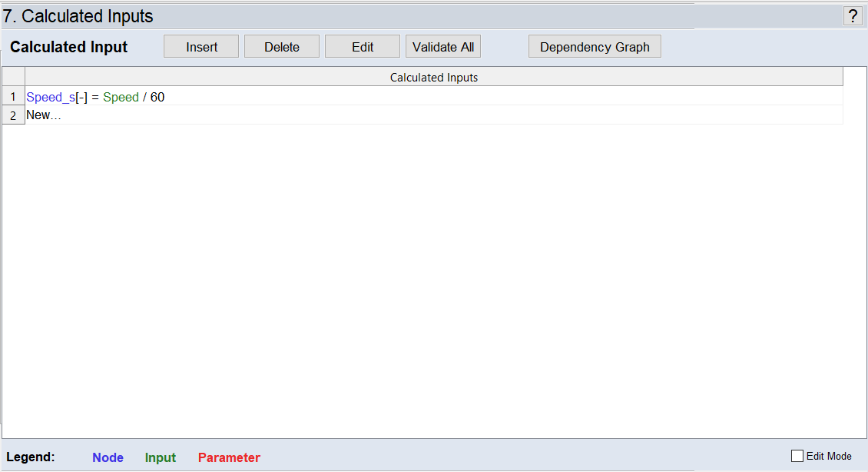Select row 1 via its row header
Screen dimensions: 868x472
13,97
